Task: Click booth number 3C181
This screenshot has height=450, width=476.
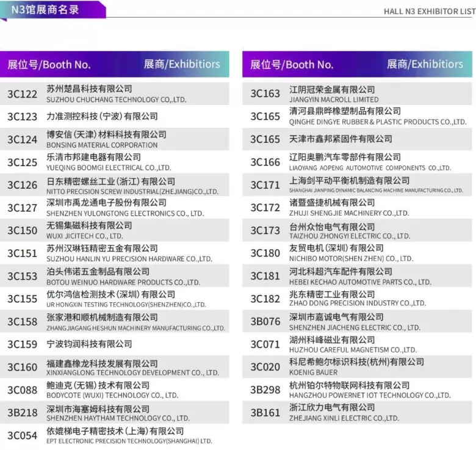Action: click(x=265, y=276)
